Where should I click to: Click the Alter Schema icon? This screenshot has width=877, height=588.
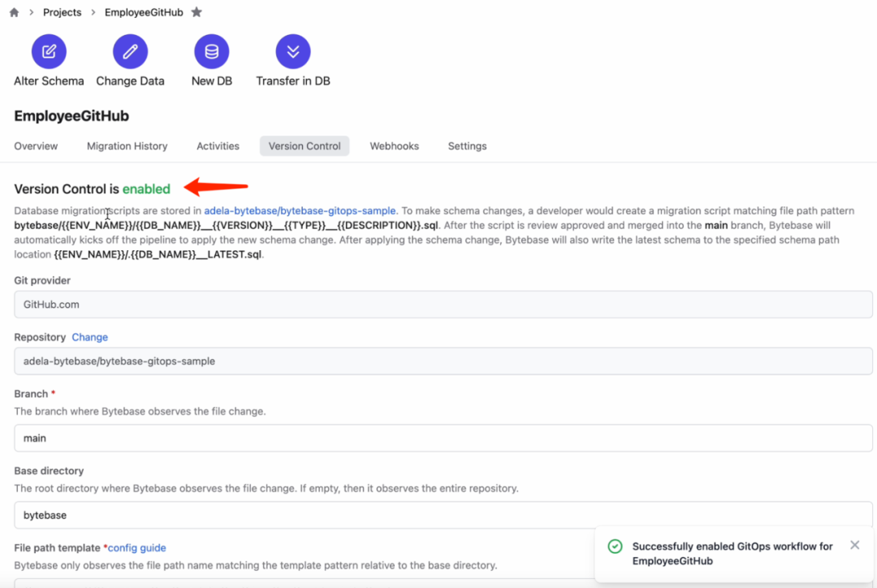(49, 52)
